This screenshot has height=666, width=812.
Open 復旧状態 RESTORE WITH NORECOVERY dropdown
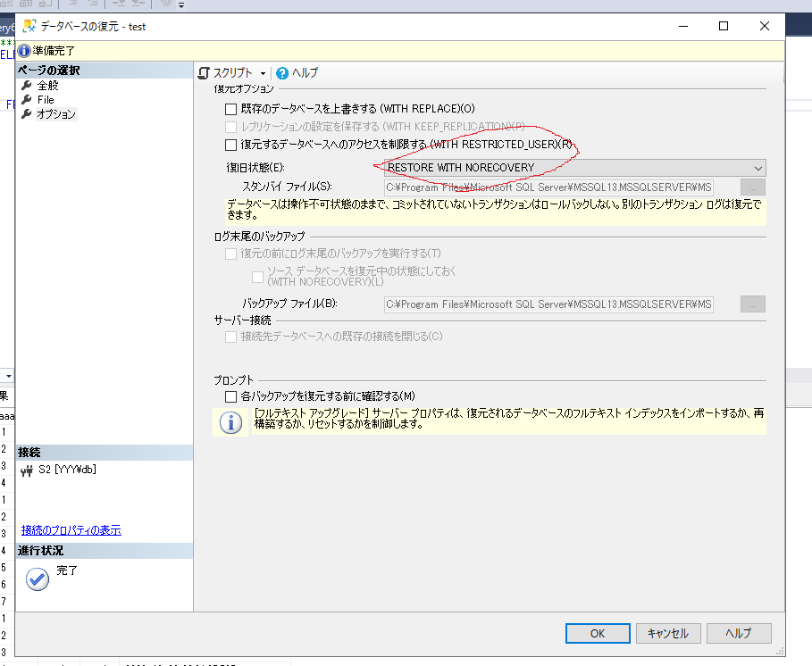pyautogui.click(x=574, y=168)
